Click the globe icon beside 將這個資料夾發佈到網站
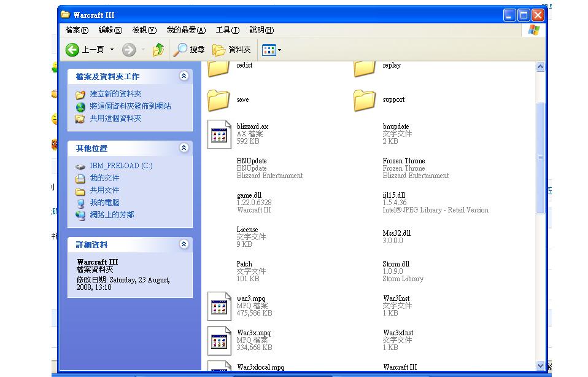Image resolution: width=588 pixels, height=377 pixels. pos(80,107)
